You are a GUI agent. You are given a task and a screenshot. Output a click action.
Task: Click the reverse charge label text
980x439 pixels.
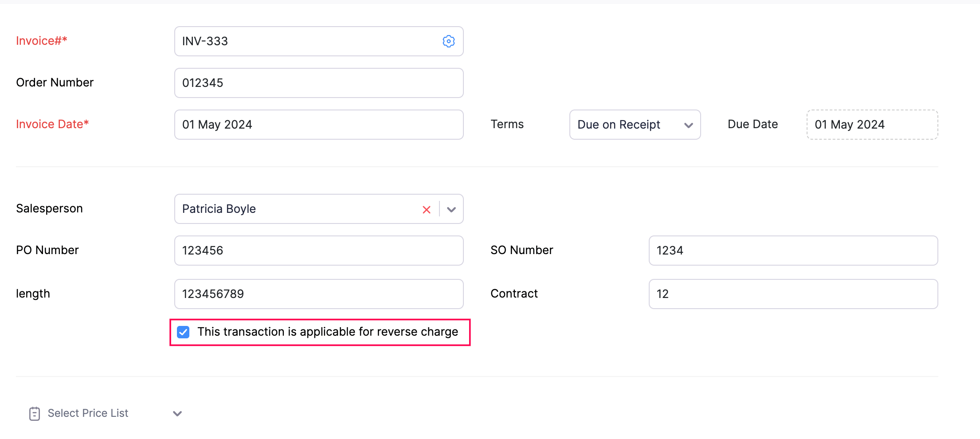[328, 331]
